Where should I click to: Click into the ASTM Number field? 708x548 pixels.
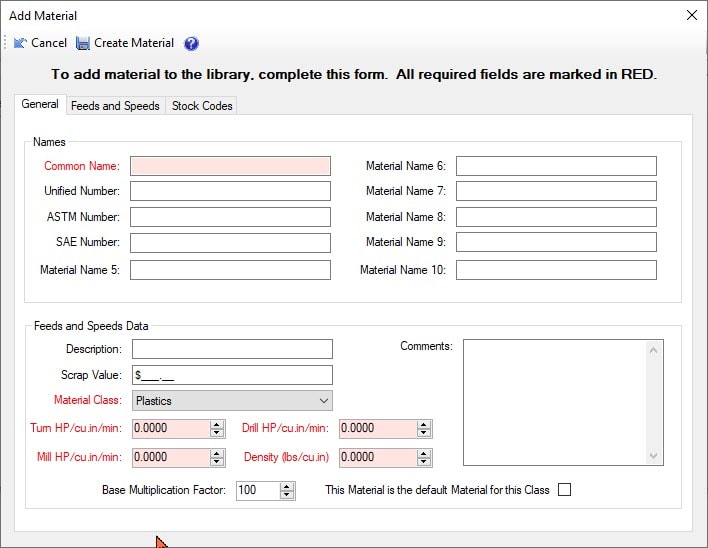pos(230,217)
